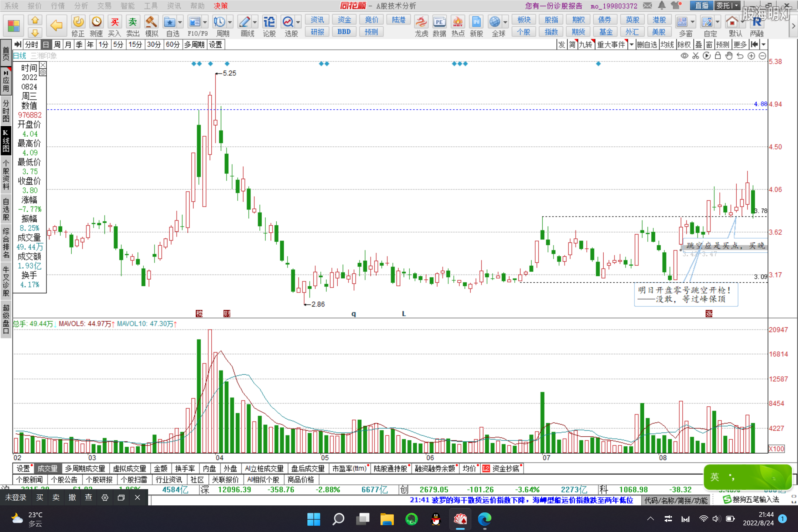The image size is (798, 532).
Task: Toggle 简 simplified view button
Action: tap(572, 45)
